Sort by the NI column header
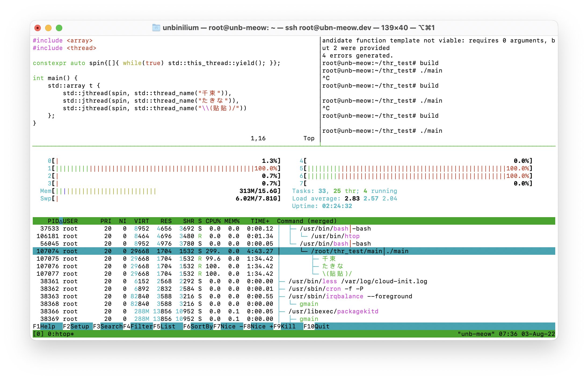The height and width of the screenshot is (380, 588). coord(123,221)
